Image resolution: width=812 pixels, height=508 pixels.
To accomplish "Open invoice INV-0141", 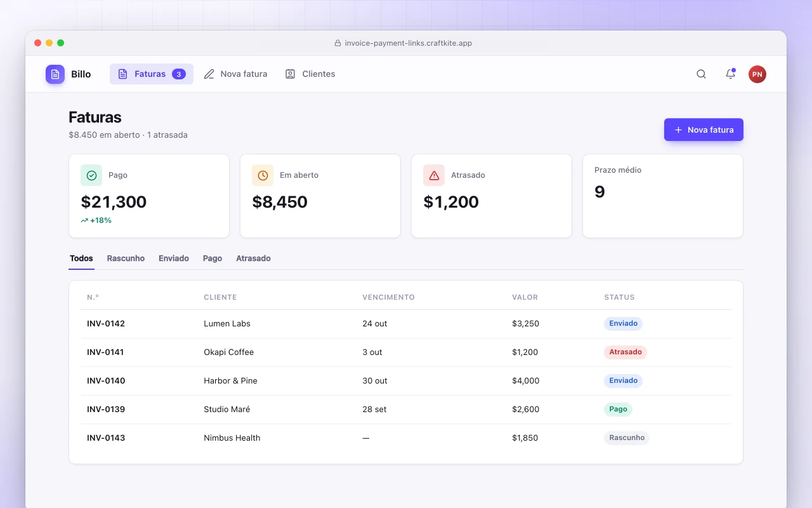I will (x=105, y=352).
